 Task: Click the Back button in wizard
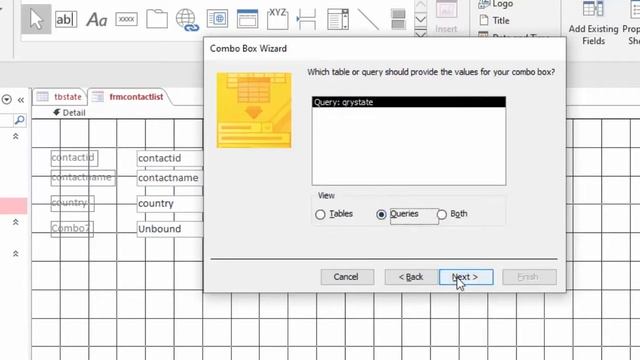coord(411,277)
